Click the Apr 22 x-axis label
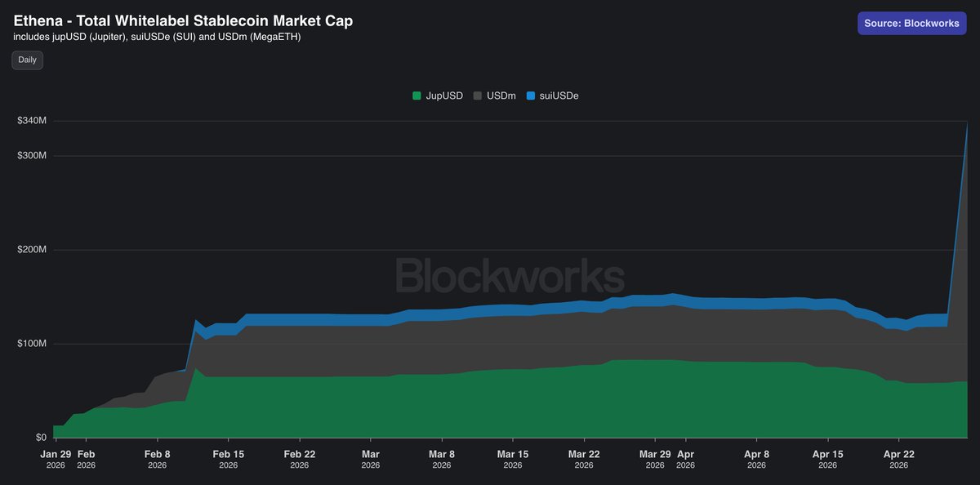The height and width of the screenshot is (485, 980). pyautogui.click(x=898, y=459)
